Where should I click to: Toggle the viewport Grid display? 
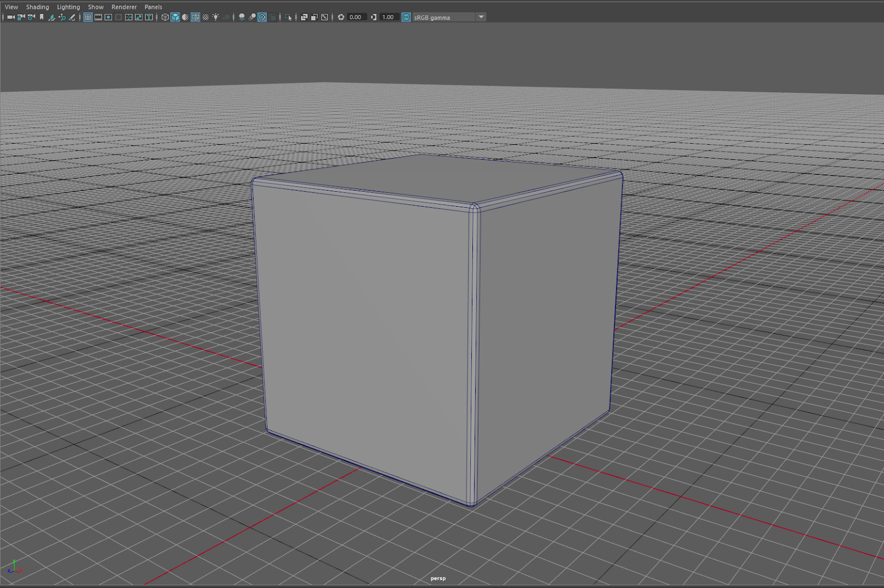point(88,17)
